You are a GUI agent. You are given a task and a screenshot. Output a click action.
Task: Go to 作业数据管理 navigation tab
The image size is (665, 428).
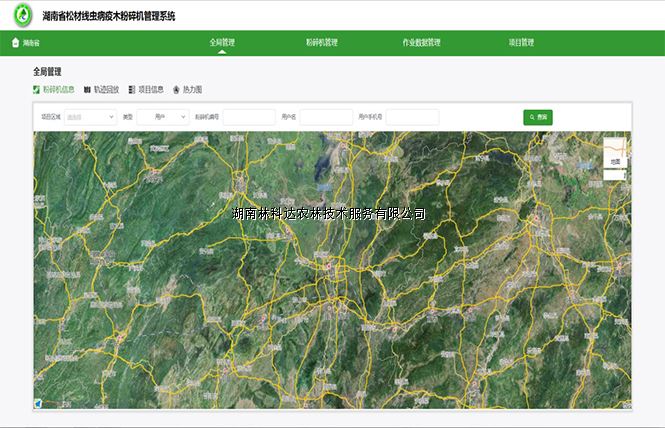point(421,43)
